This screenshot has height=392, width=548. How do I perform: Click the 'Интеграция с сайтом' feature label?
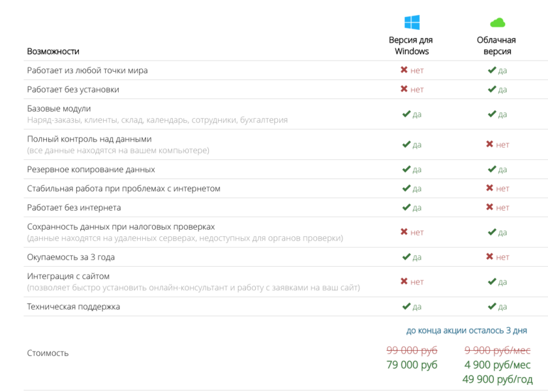[x=68, y=277]
